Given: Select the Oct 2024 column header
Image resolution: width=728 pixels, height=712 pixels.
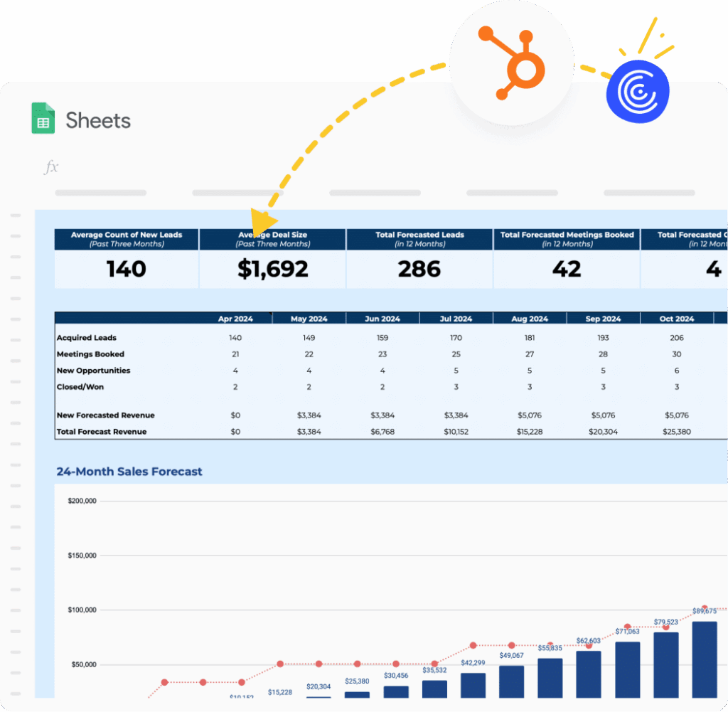Looking at the screenshot, I should (676, 319).
